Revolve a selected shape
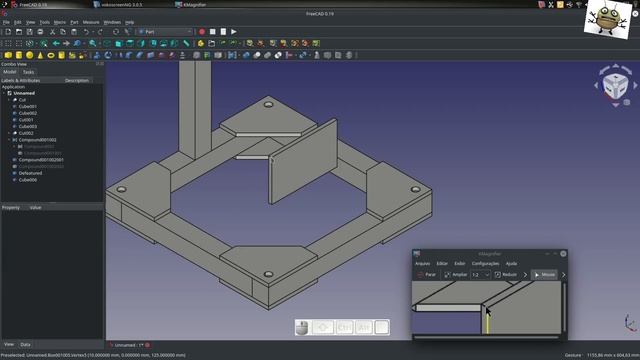Viewport: 640px width, 360px height. click(108, 55)
